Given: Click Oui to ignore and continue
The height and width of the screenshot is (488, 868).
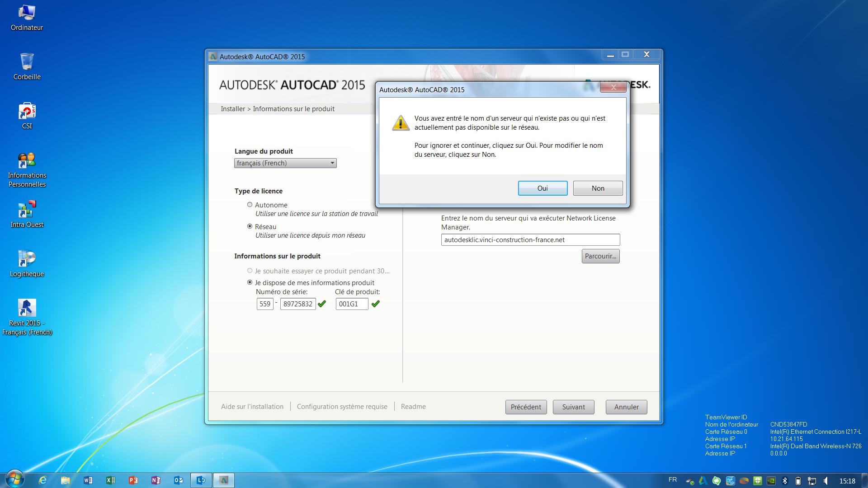Looking at the screenshot, I should click(542, 188).
